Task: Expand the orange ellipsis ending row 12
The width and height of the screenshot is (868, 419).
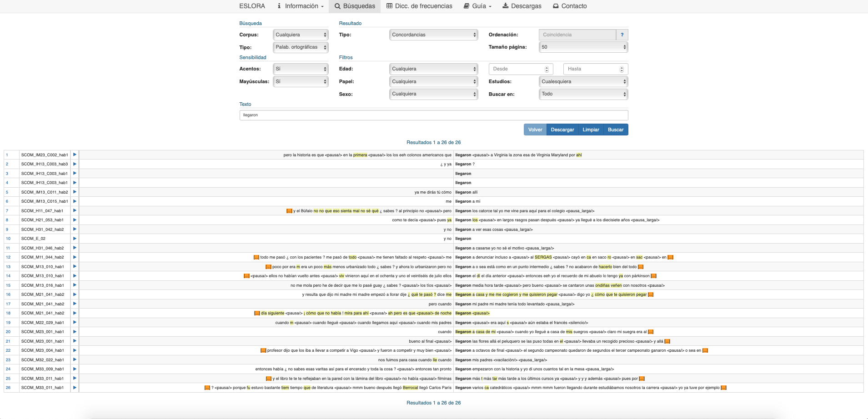Action: 670,258
